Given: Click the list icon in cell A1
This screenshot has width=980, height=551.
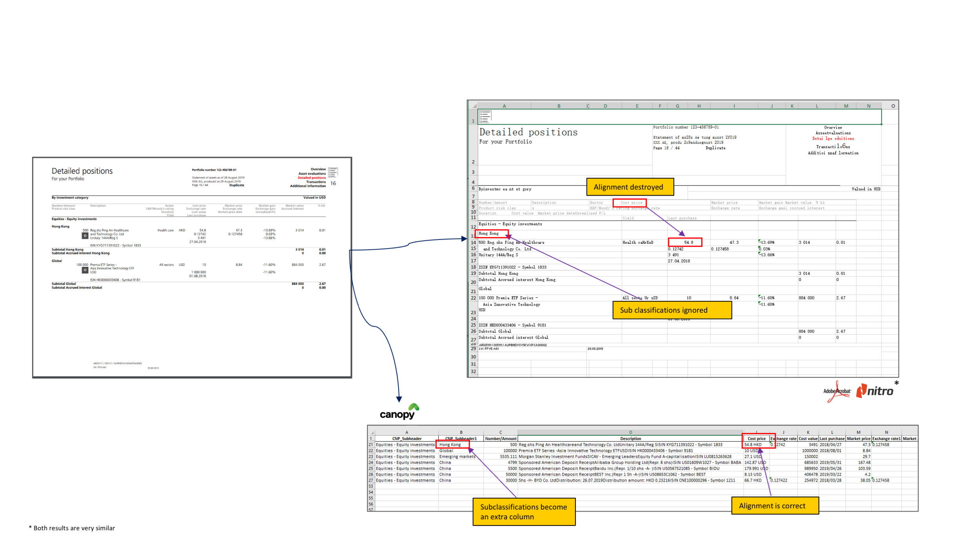Looking at the screenshot, I should pos(485,116).
